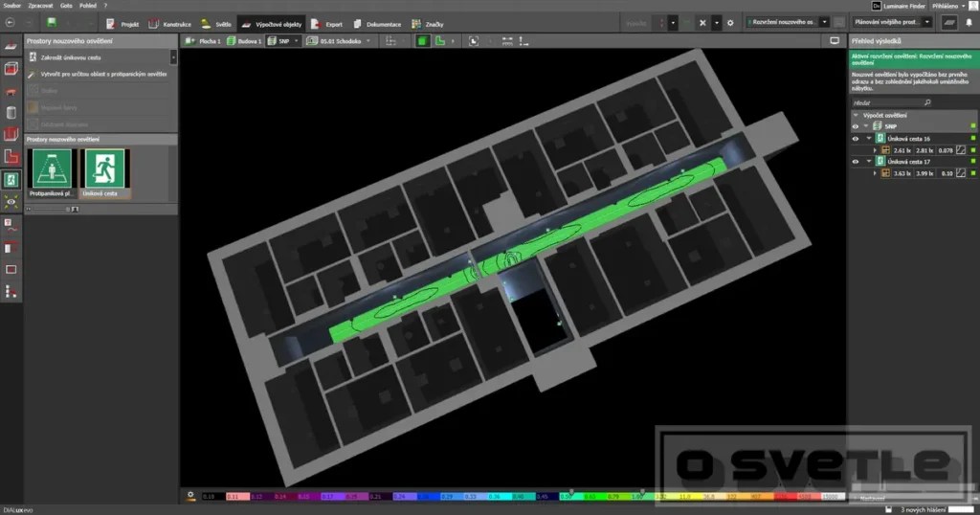Select the red and white panel sidebar tool

11,248
